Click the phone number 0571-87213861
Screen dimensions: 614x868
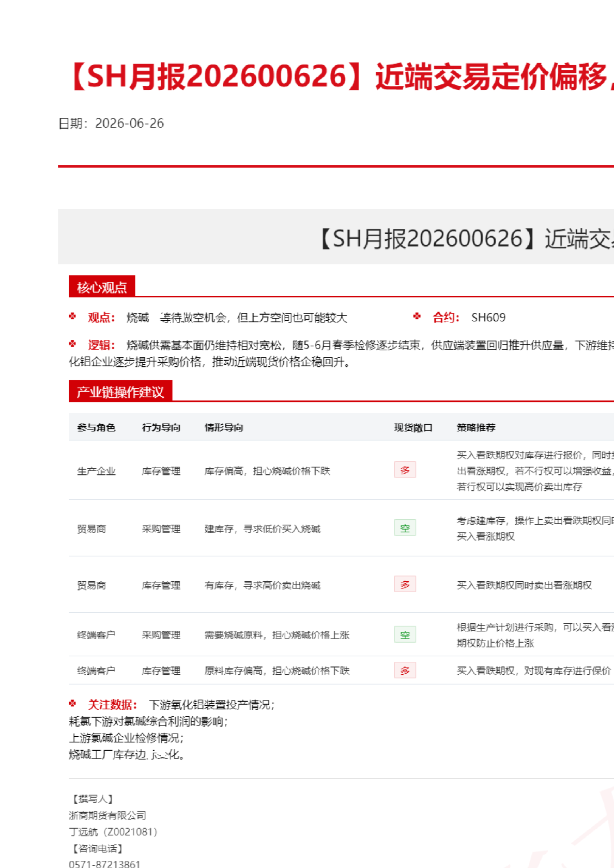pos(104,863)
